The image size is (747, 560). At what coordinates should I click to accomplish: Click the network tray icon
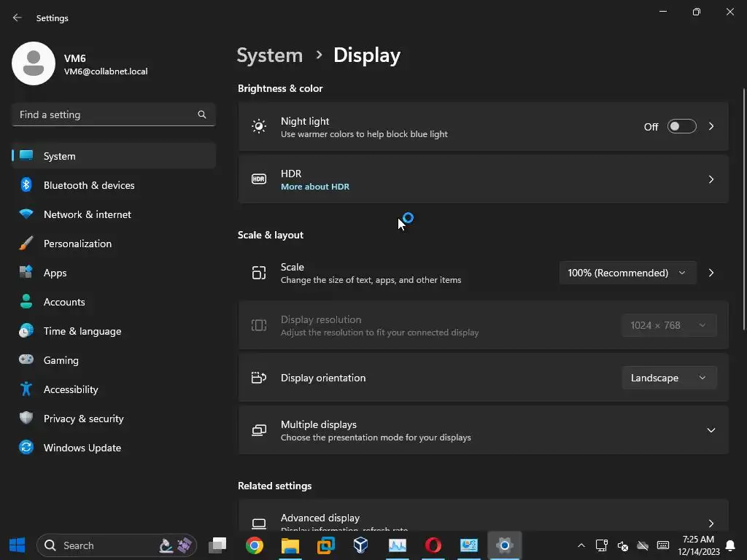602,545
